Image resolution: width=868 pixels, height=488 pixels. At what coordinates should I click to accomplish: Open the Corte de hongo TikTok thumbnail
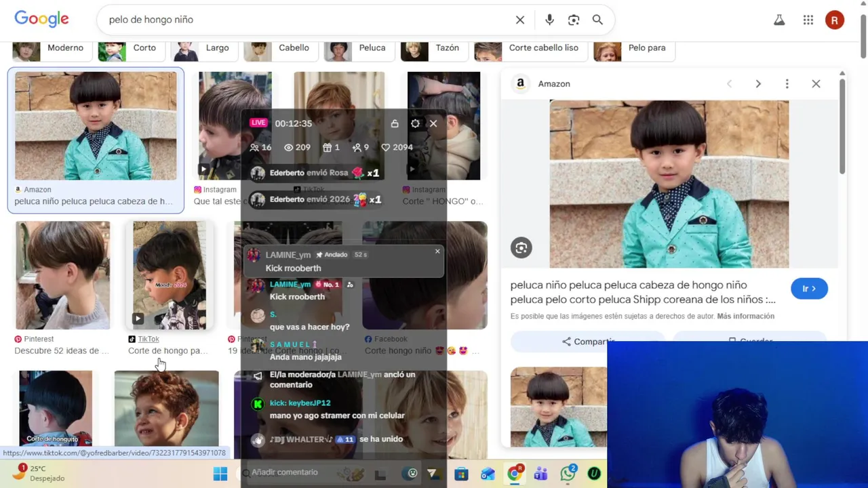tap(170, 275)
